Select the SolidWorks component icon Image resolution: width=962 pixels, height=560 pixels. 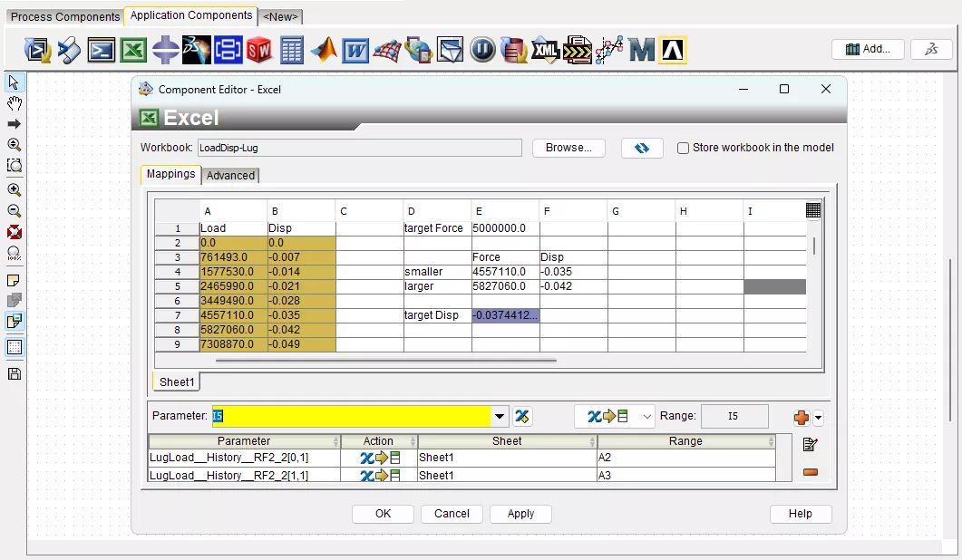(258, 50)
